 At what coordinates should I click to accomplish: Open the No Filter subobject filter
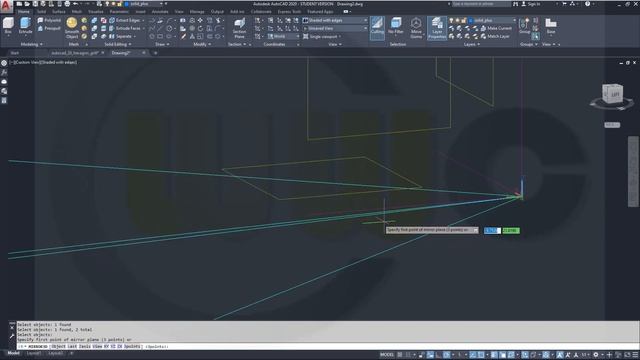396,26
